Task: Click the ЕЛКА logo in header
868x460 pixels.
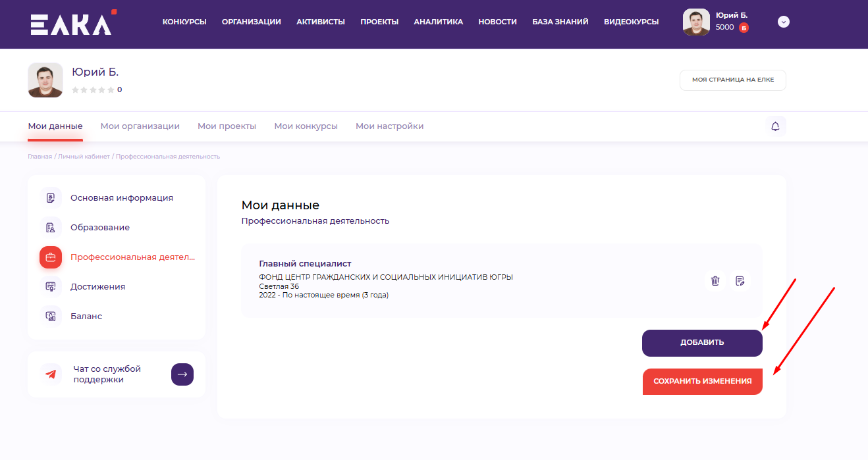Action: 72,23
